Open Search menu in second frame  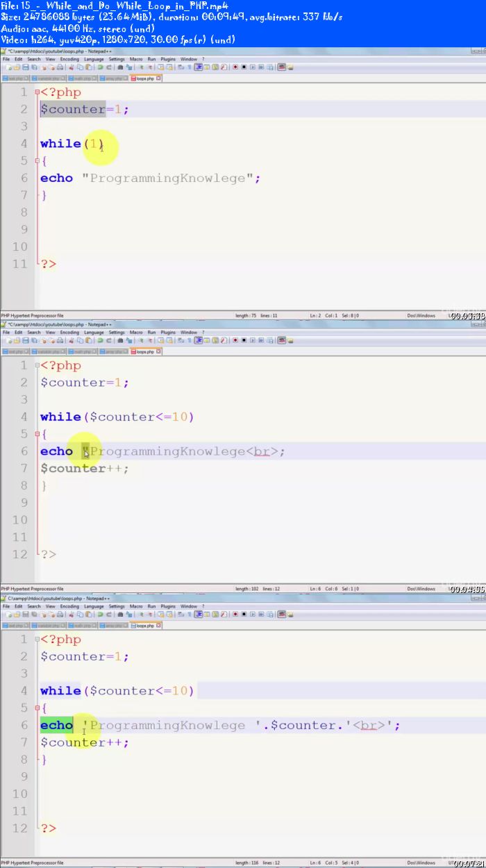pos(33,333)
